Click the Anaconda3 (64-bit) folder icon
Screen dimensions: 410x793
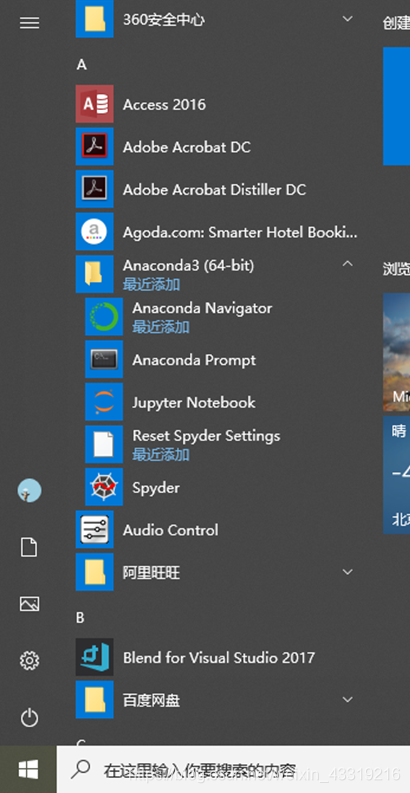pos(95,274)
